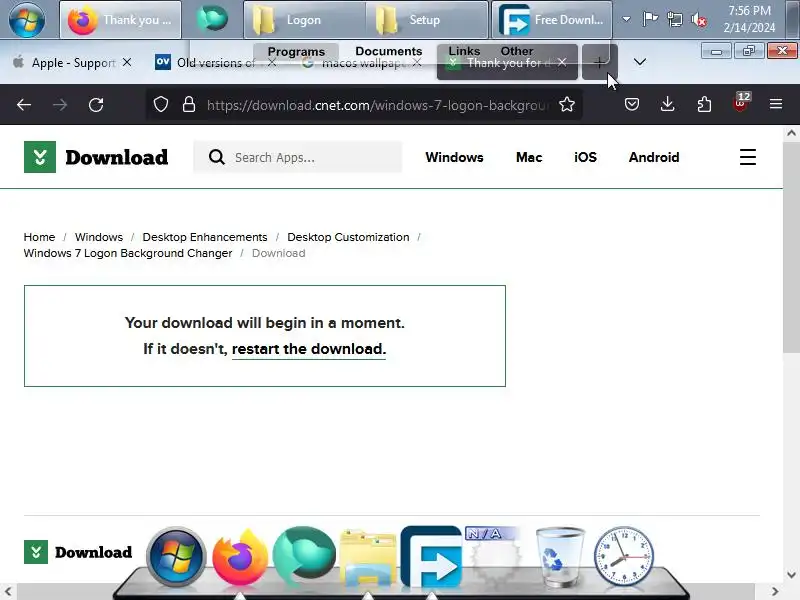Go to Windows breadcrumb link
The image size is (800, 600).
(98, 237)
